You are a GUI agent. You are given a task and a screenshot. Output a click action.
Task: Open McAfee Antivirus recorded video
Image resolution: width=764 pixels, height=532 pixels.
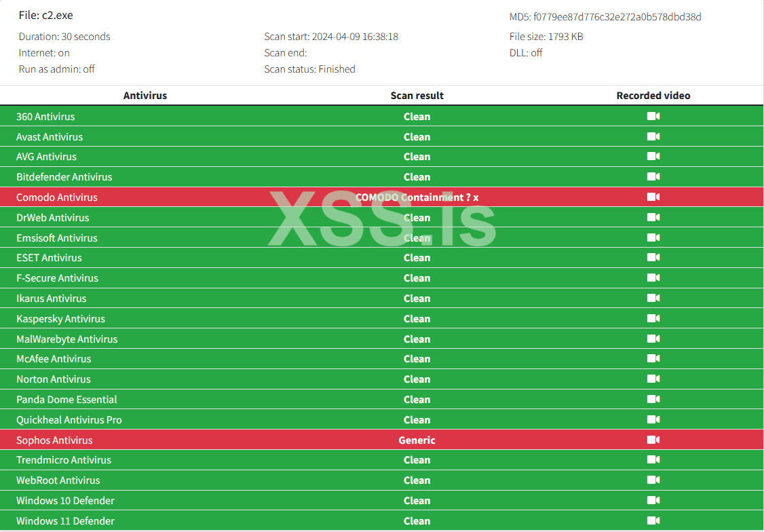point(653,358)
